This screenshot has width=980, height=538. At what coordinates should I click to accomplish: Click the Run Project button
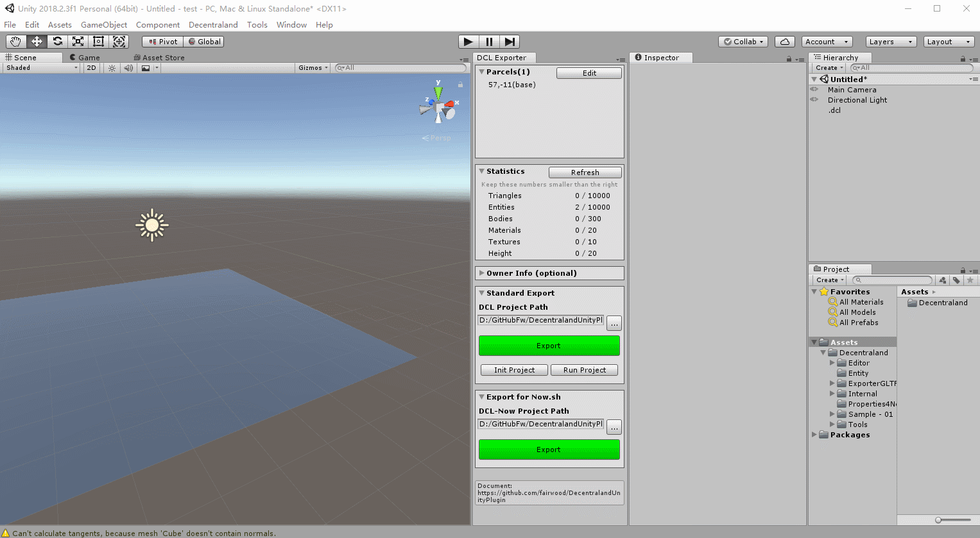point(584,370)
